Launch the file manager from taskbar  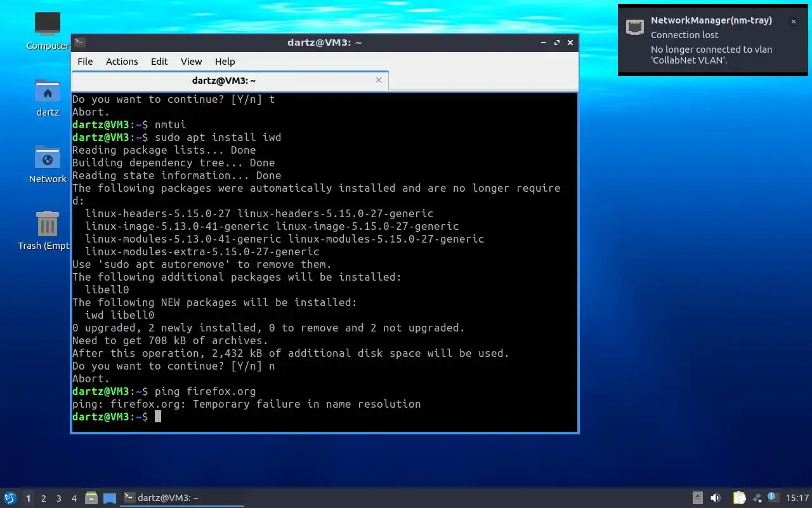[91, 498]
